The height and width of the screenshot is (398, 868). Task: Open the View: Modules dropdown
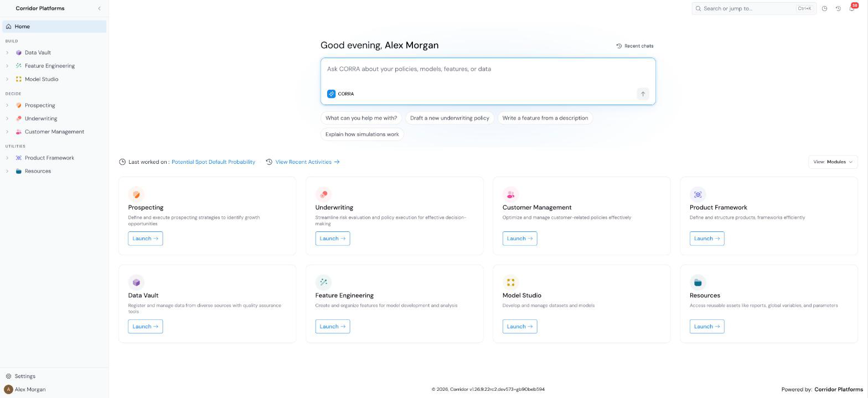833,162
